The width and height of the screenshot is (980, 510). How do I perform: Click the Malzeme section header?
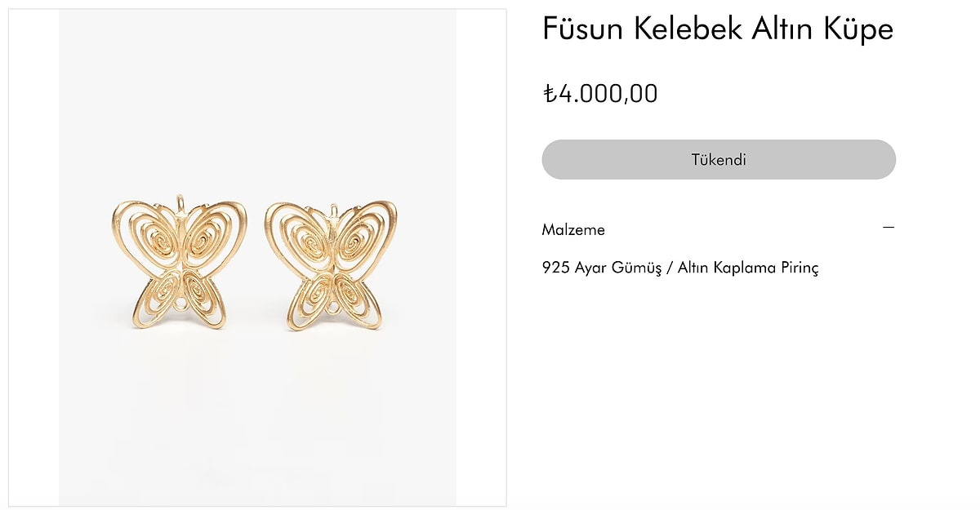pos(572,229)
